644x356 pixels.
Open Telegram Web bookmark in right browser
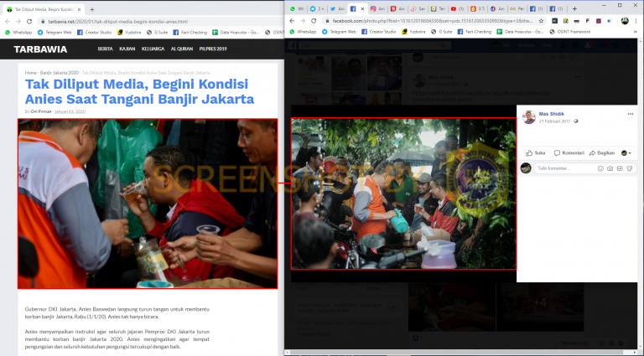(x=340, y=32)
